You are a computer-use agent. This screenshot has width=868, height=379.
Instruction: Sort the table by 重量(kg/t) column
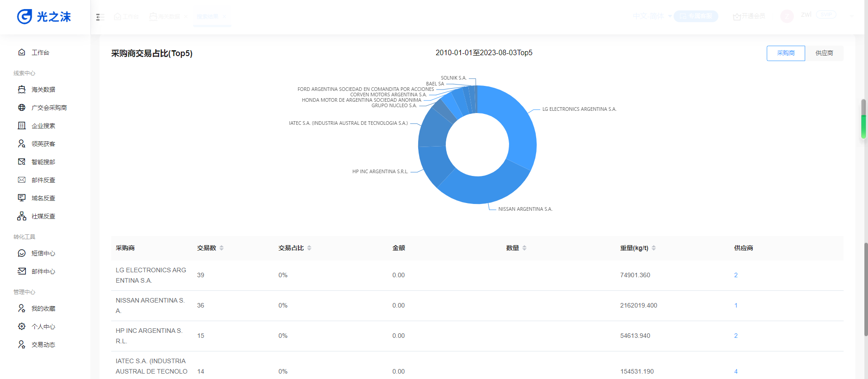(x=653, y=248)
